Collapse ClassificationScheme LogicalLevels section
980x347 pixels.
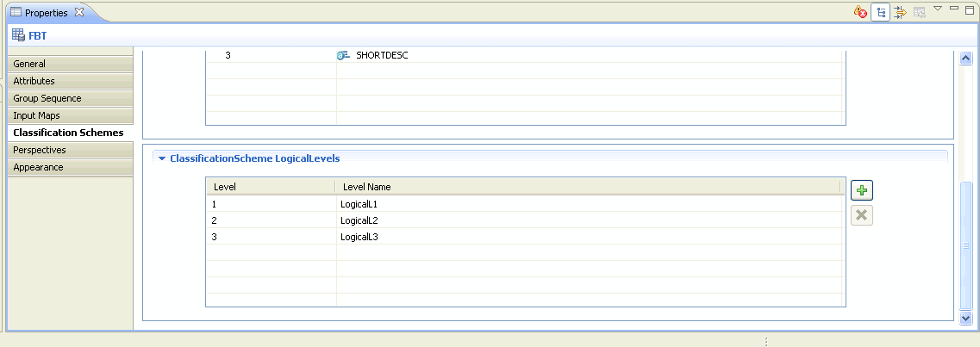162,158
